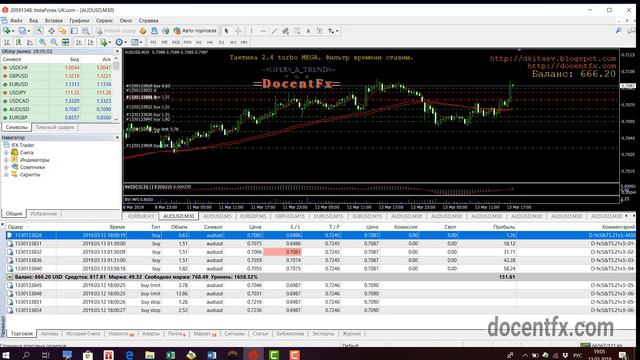
Task: Expand the Счета tree node
Action: [x=6, y=153]
